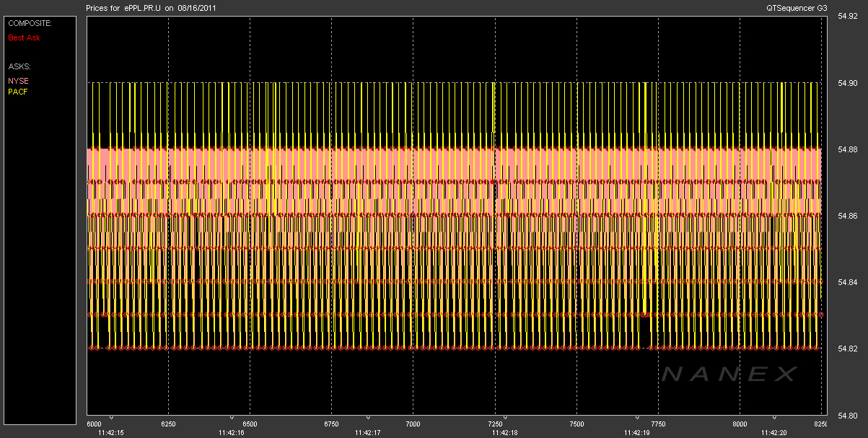Click the 6000 sequence axis label
The width and height of the screenshot is (868, 438).
pyautogui.click(x=95, y=424)
